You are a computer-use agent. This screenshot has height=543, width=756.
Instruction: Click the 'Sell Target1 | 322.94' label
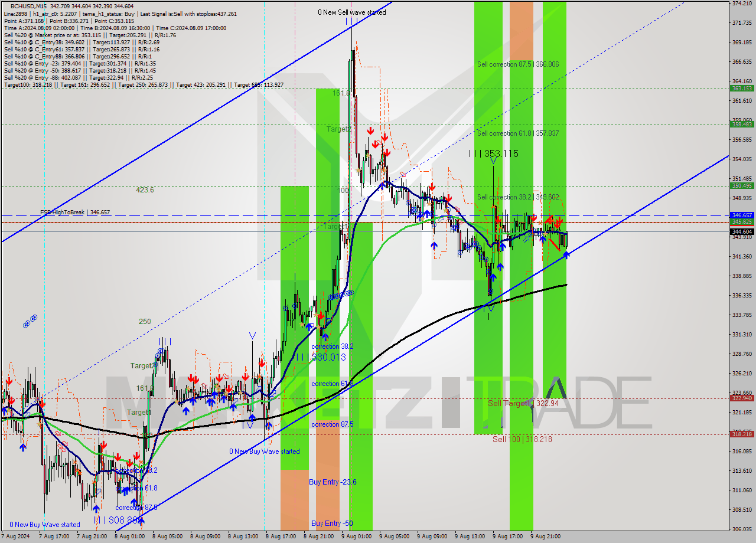(523, 403)
